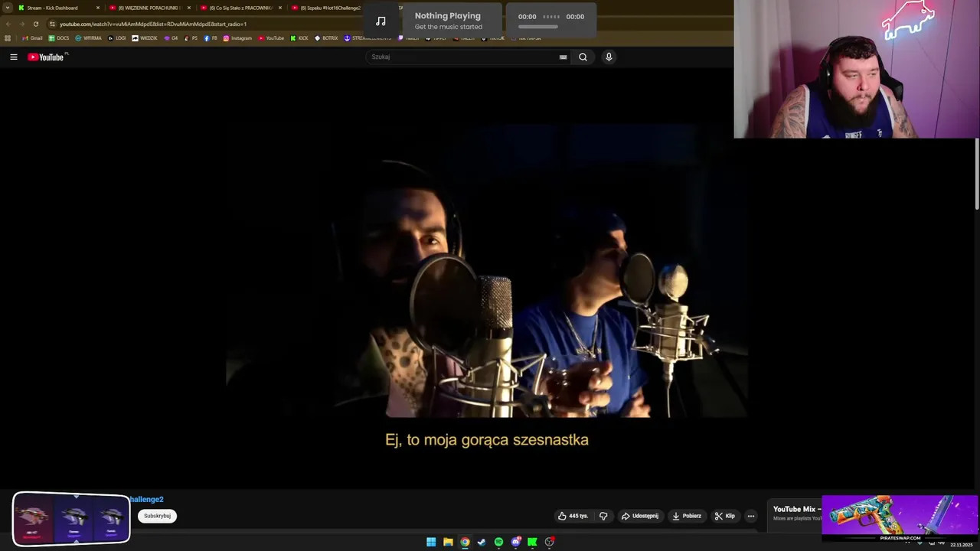
Task: Close the Stream - Kick Dashboard tab
Action: 98,8
